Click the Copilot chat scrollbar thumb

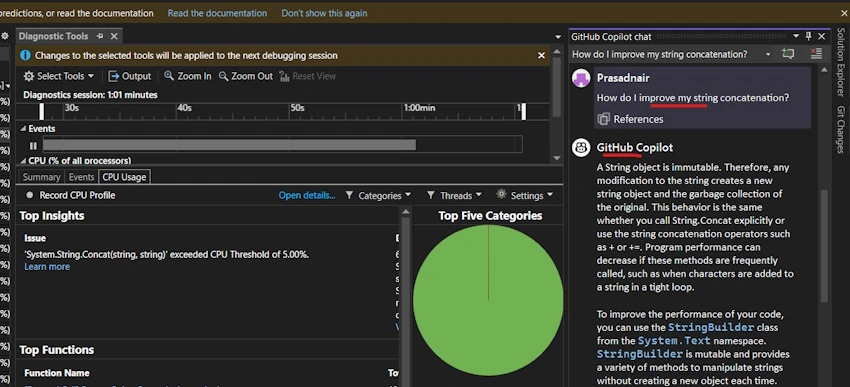click(824, 246)
